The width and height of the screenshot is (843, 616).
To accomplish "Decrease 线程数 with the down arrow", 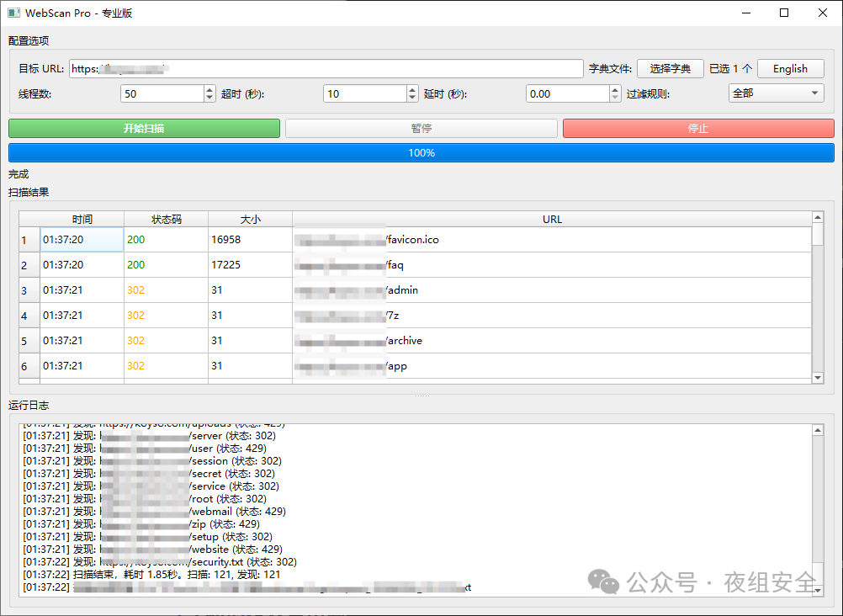I will point(209,98).
